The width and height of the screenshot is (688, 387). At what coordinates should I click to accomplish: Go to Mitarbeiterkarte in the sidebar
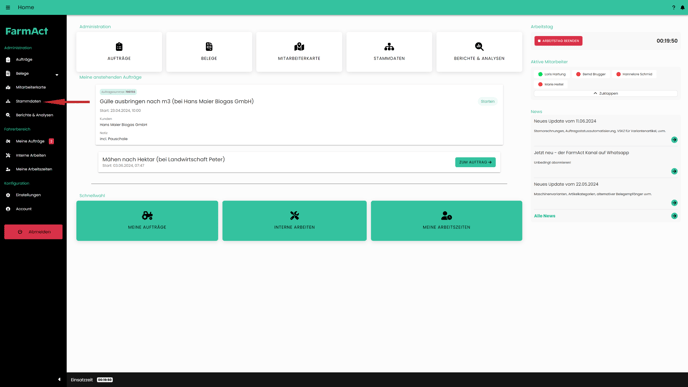pyautogui.click(x=31, y=87)
